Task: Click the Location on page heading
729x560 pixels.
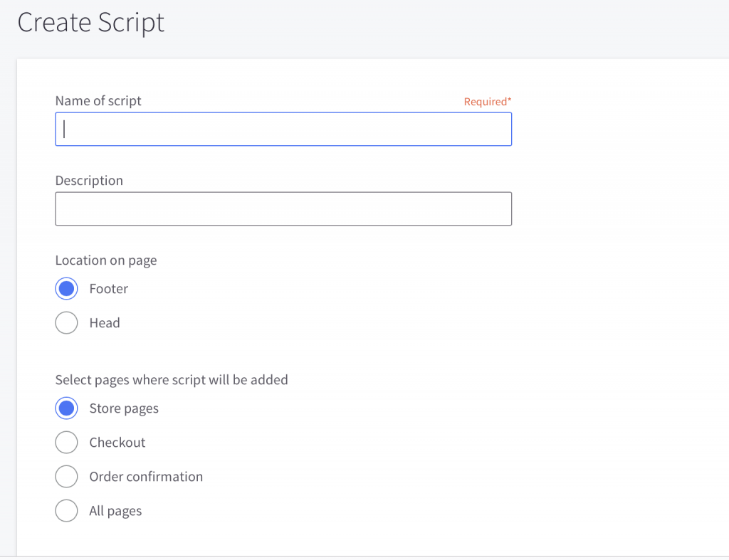Action: [x=105, y=260]
